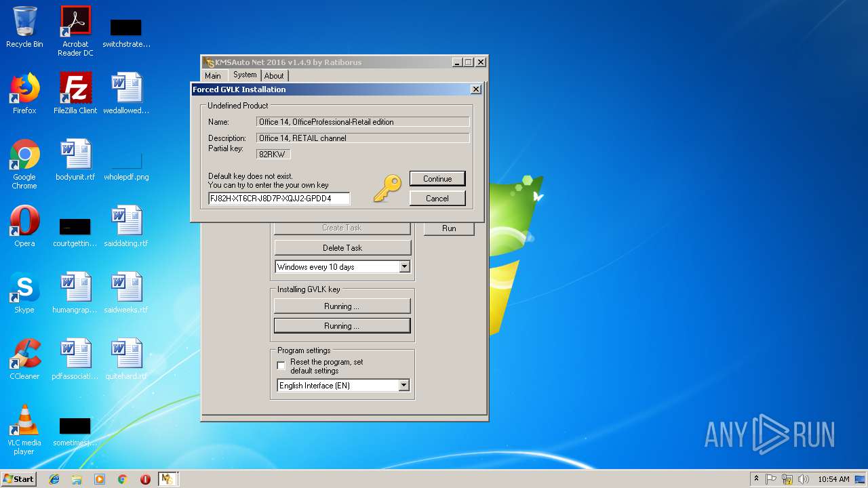This screenshot has height=488, width=868.
Task: Show hidden system tray icons
Action: point(756,479)
